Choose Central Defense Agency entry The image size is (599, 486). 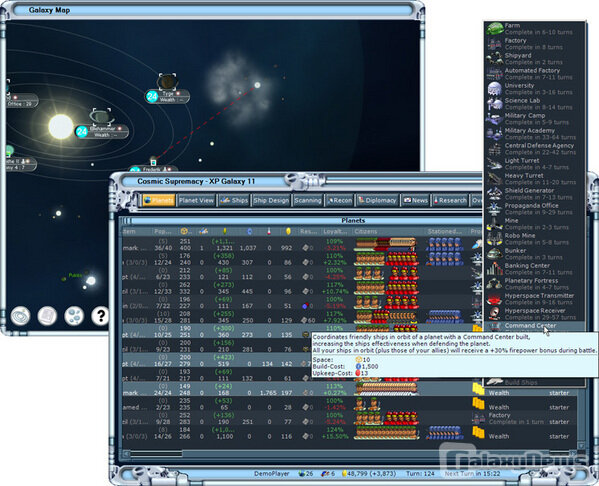point(535,149)
